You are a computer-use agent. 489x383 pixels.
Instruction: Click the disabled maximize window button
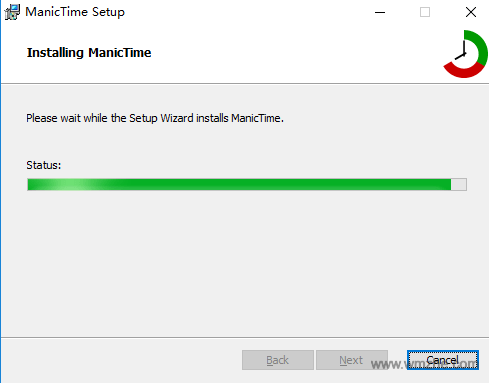tap(425, 12)
